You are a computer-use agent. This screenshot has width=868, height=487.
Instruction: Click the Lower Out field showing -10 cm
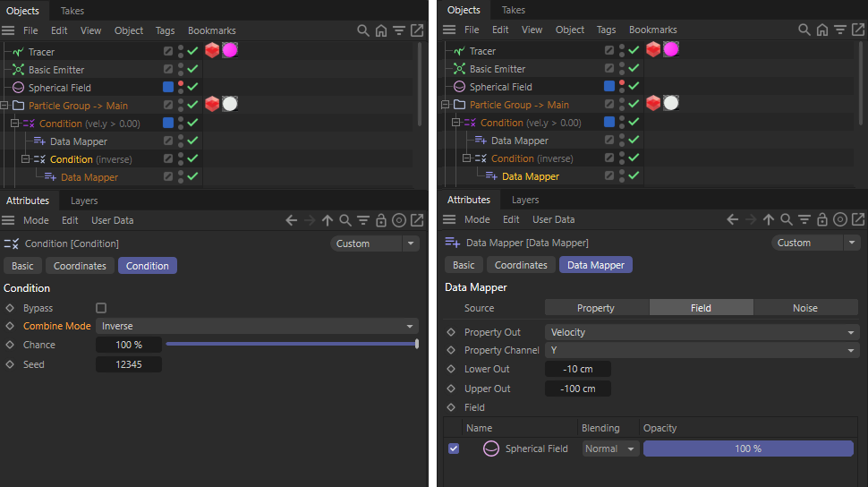(578, 369)
